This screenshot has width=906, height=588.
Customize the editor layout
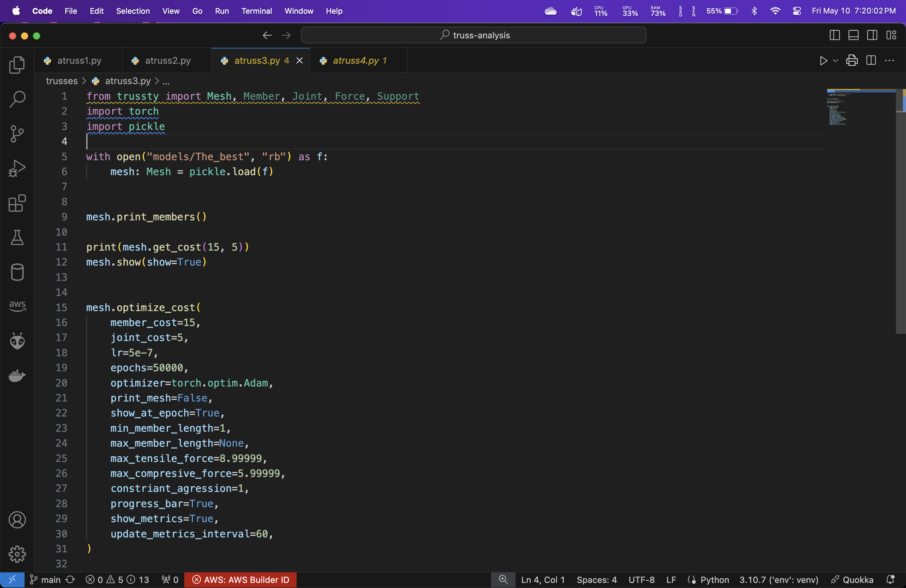click(x=891, y=35)
